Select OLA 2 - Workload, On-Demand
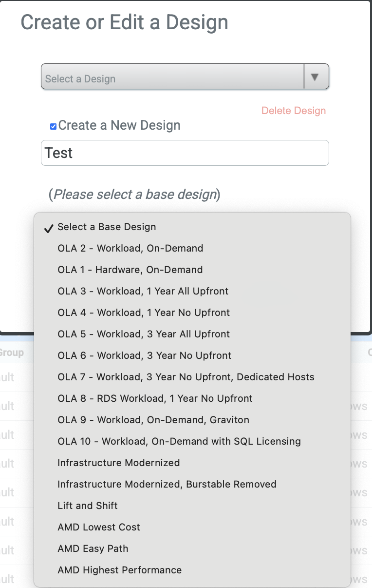This screenshot has width=372, height=588. point(130,248)
